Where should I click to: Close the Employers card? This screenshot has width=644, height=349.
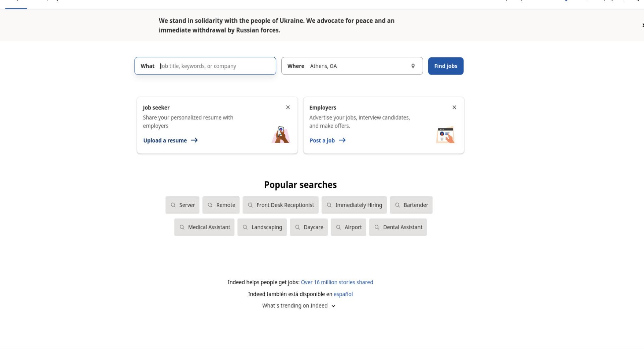pos(454,107)
